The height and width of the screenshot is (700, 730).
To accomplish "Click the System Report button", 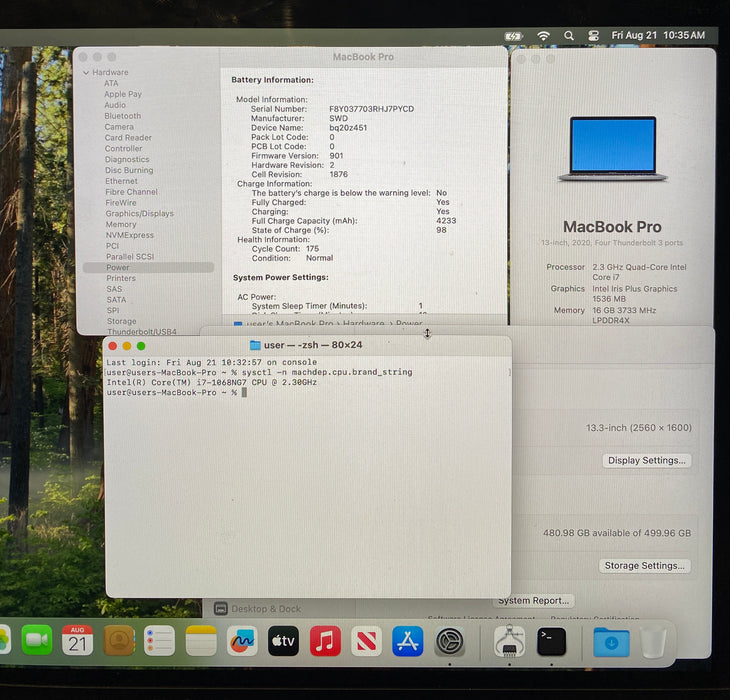I will coord(534,600).
